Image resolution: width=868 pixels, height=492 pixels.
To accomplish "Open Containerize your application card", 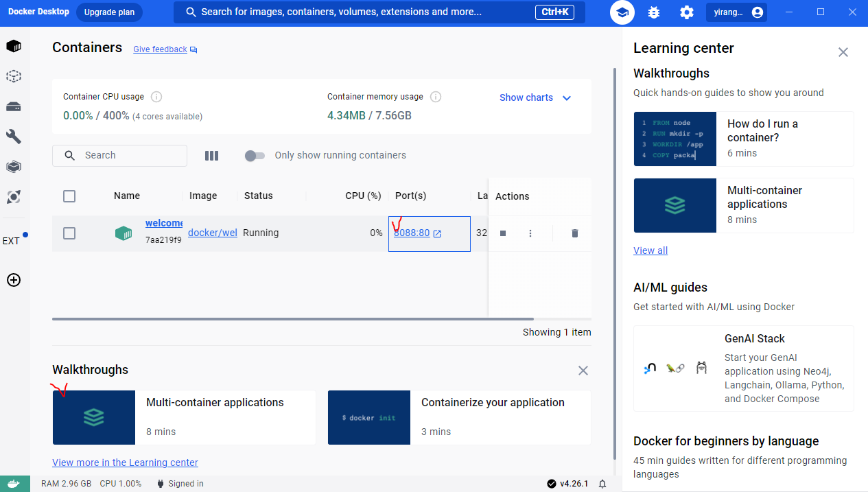I will pyautogui.click(x=460, y=417).
